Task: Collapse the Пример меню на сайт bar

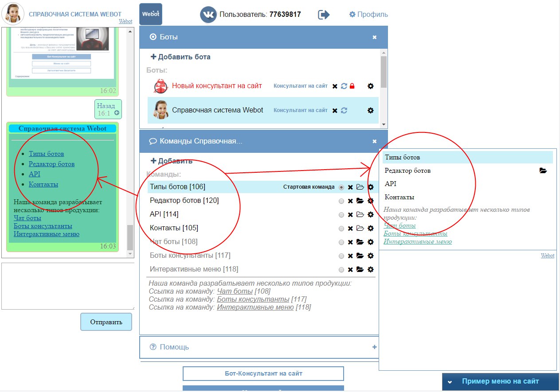Action: click(450, 382)
